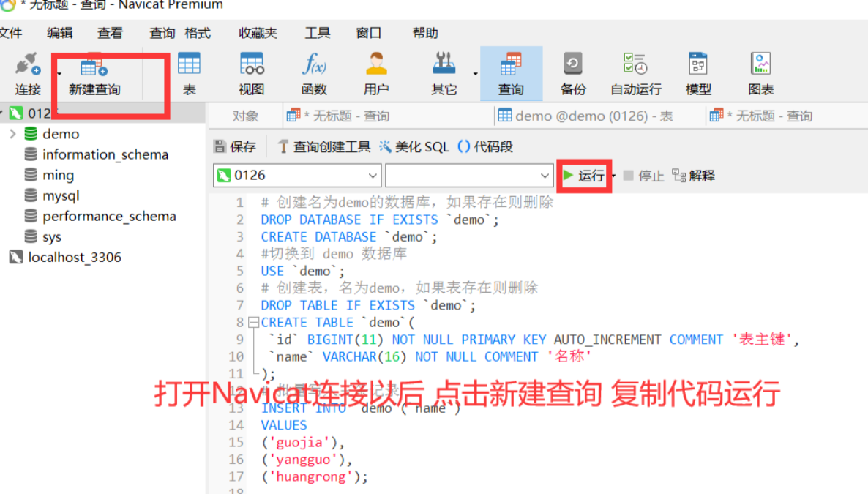The width and height of the screenshot is (868, 494).
Task: Open 代码段 code snippets panel
Action: tap(485, 147)
